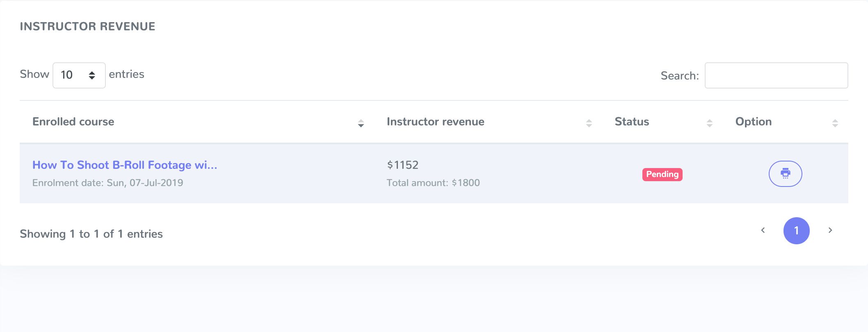The width and height of the screenshot is (868, 332).
Task: Click the $1152 revenue amount
Action: click(402, 165)
